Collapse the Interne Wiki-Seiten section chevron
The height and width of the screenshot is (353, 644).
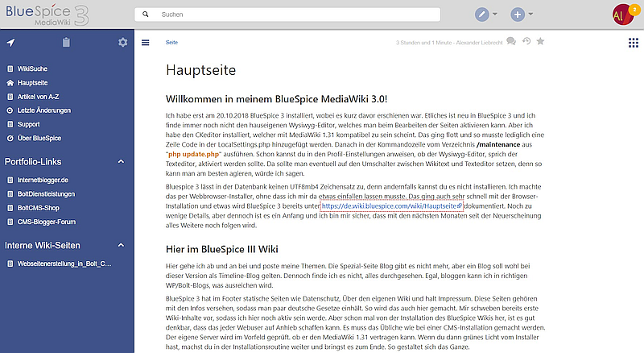[x=121, y=245]
